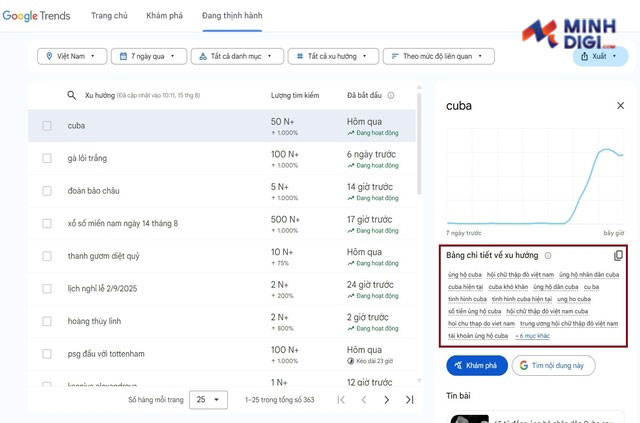This screenshot has width=640, height=423.
Task: Open the 'Tất cả danh mục' category dropdown
Action: [x=237, y=56]
